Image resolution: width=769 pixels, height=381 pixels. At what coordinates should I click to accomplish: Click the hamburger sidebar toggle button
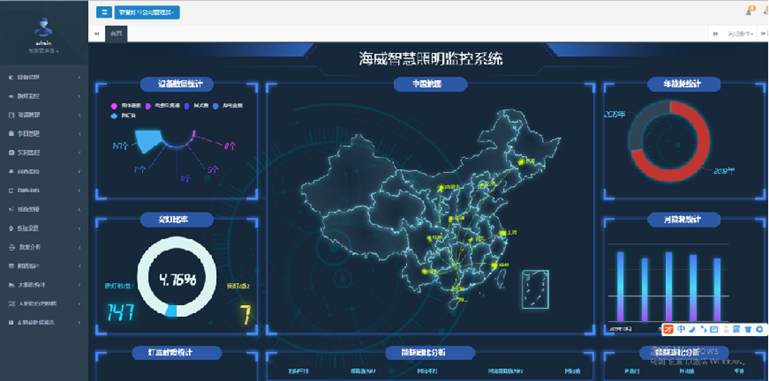(x=103, y=12)
